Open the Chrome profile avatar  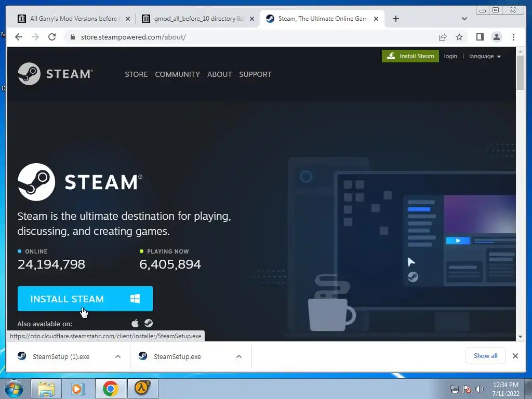(496, 37)
